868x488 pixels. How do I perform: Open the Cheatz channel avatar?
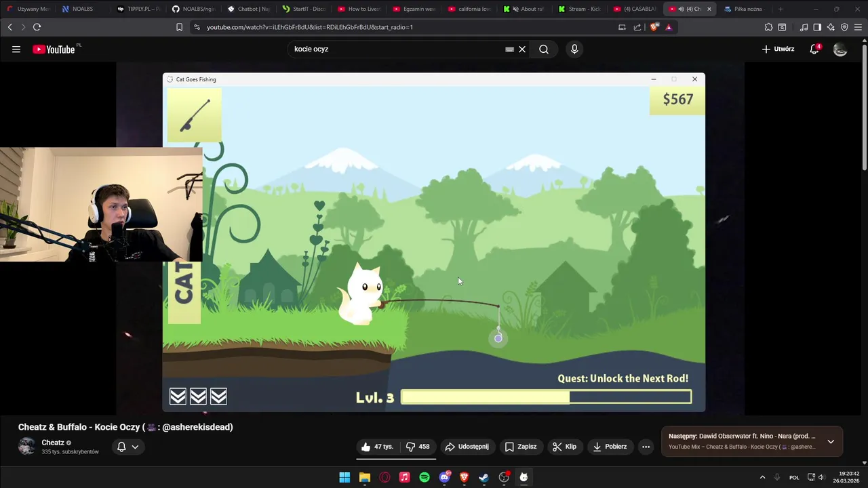tap(27, 446)
